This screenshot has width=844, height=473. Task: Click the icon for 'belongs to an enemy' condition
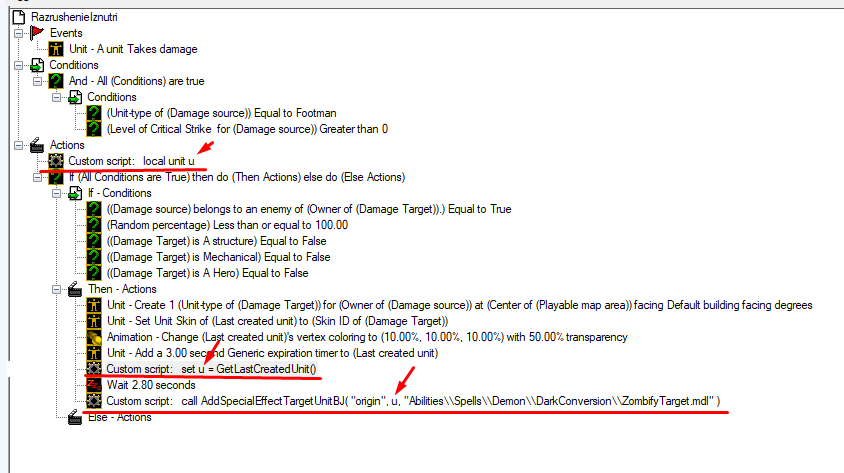(x=94, y=209)
